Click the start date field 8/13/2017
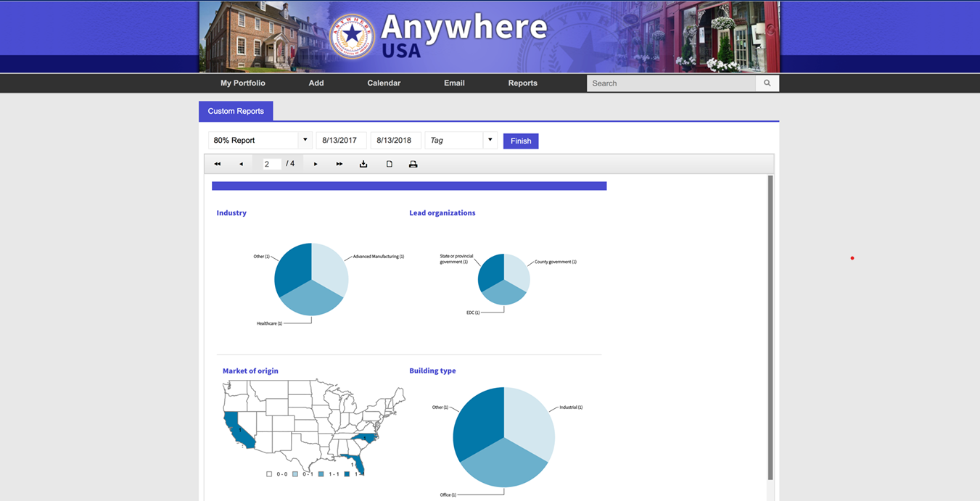The width and height of the screenshot is (980, 501). pos(340,140)
